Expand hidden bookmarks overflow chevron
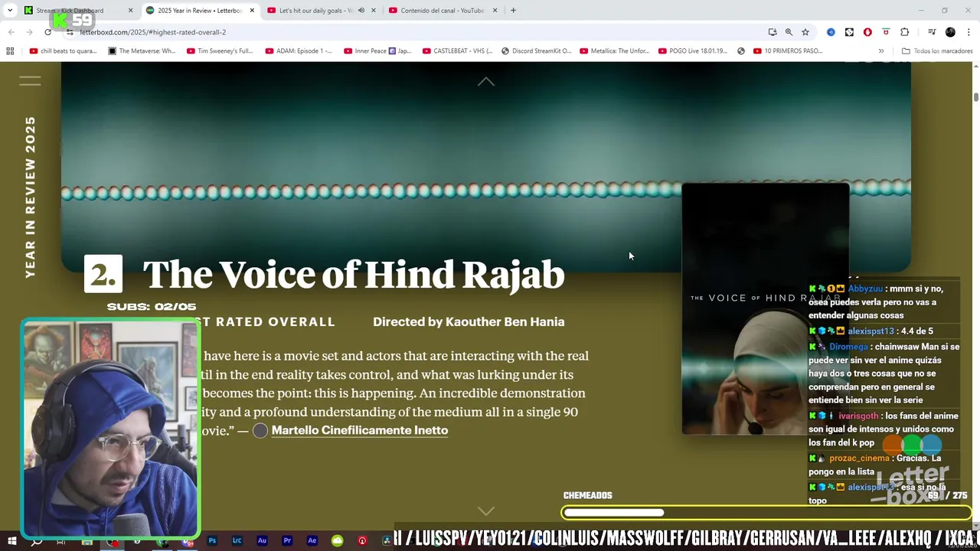Viewport: 980px width, 551px height. [x=881, y=51]
